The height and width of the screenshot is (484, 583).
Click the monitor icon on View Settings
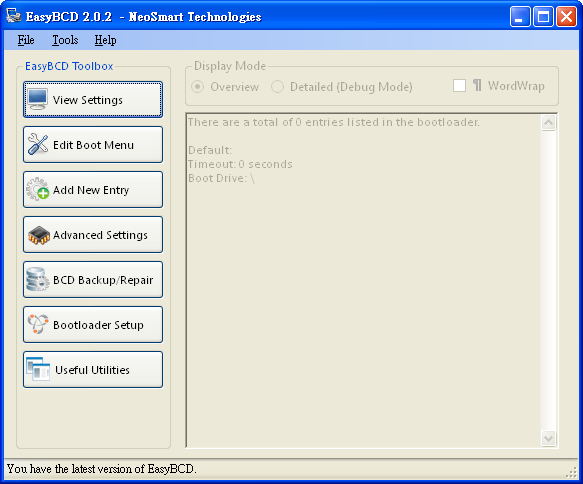tap(38, 100)
